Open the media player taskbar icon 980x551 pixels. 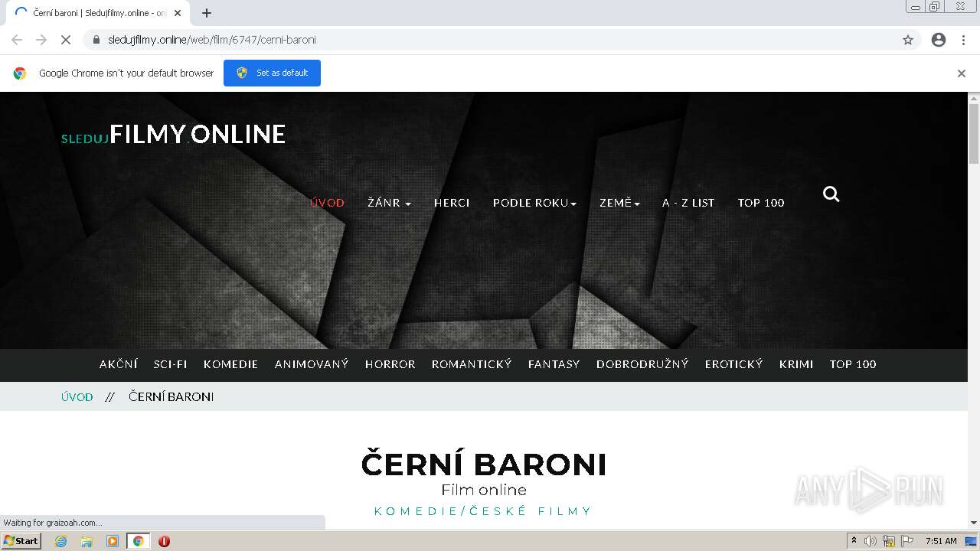click(113, 541)
